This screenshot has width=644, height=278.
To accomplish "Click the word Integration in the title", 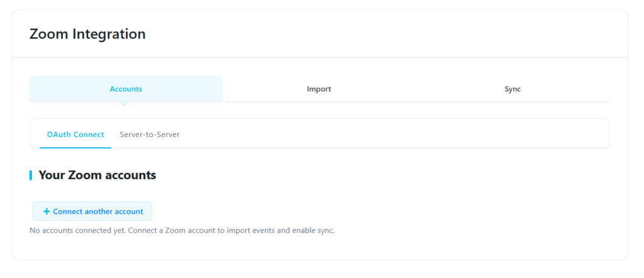I will pyautogui.click(x=109, y=34).
